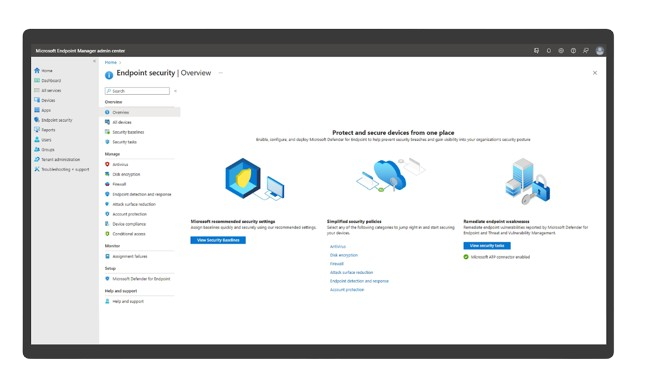
Task: Open Microsoft Defender for Endpoint under Setup
Action: click(137, 279)
